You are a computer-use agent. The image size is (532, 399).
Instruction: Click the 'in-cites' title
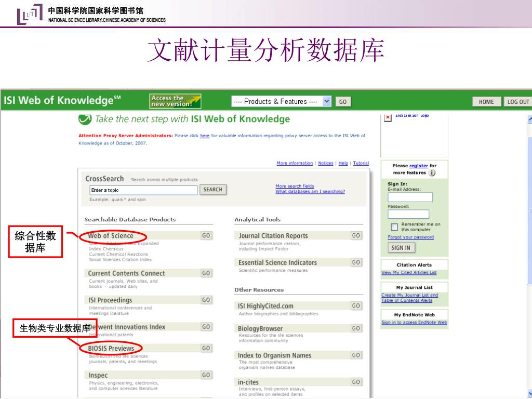248,382
